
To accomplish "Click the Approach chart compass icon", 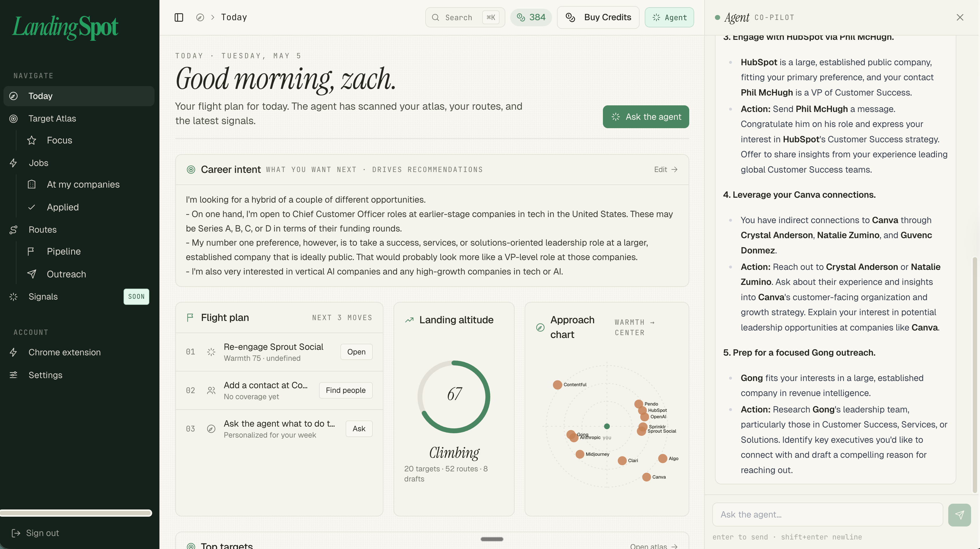I will point(540,327).
